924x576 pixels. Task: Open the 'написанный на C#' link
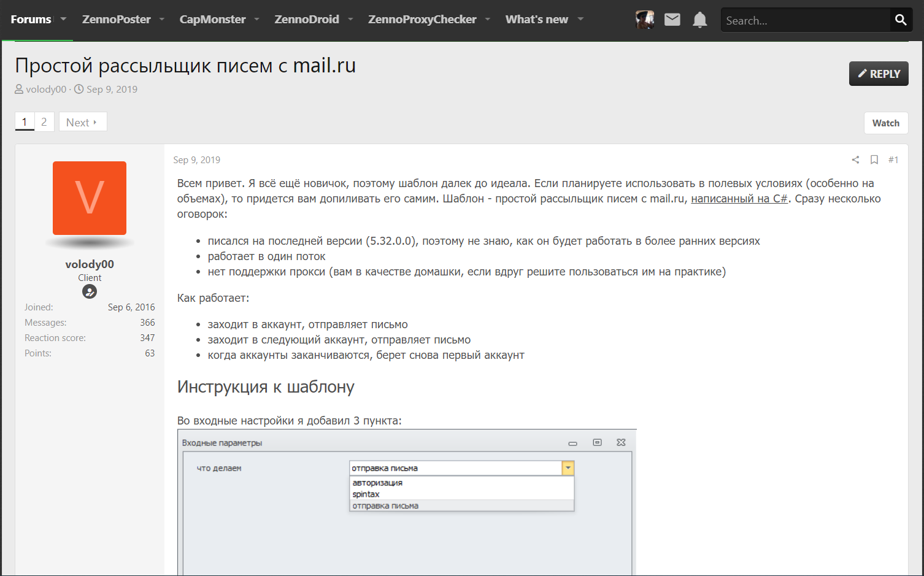click(739, 199)
